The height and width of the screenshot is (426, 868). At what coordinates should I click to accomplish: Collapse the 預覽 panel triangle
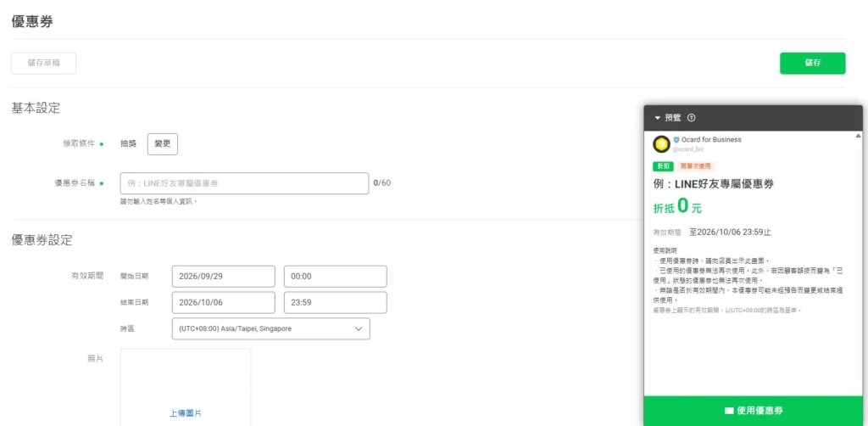(658, 118)
